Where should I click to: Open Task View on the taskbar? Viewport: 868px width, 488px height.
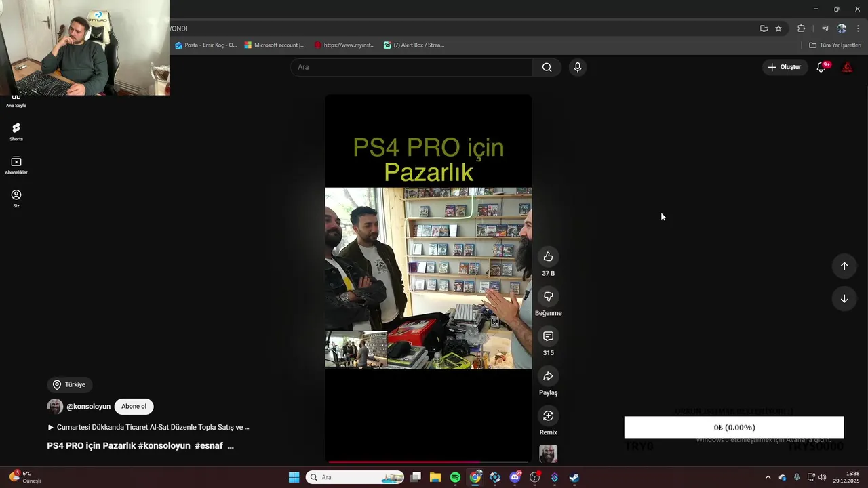pos(416,477)
